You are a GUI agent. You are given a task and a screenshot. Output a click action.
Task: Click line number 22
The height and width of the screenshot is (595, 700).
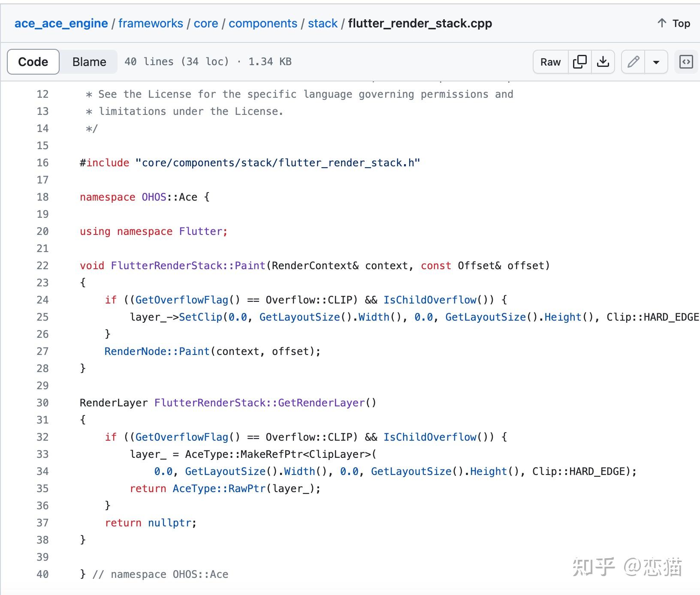point(42,265)
